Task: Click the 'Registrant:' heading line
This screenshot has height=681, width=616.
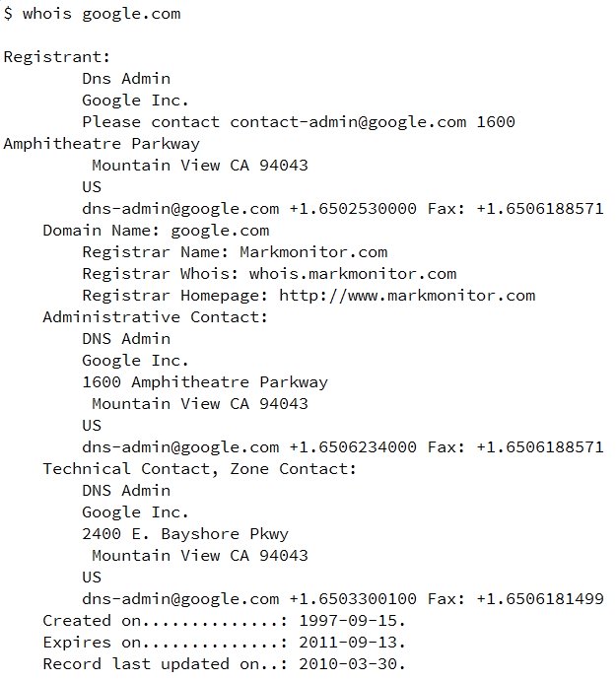Action: tap(57, 57)
